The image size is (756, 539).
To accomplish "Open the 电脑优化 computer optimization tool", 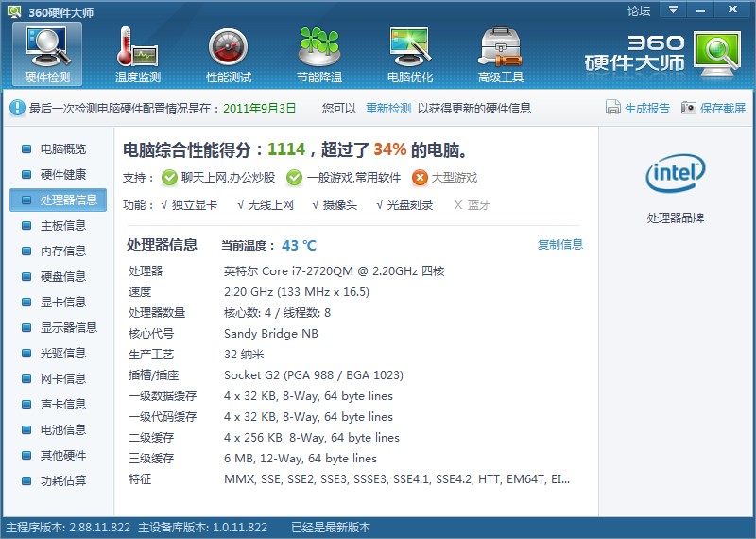I will pyautogui.click(x=410, y=54).
